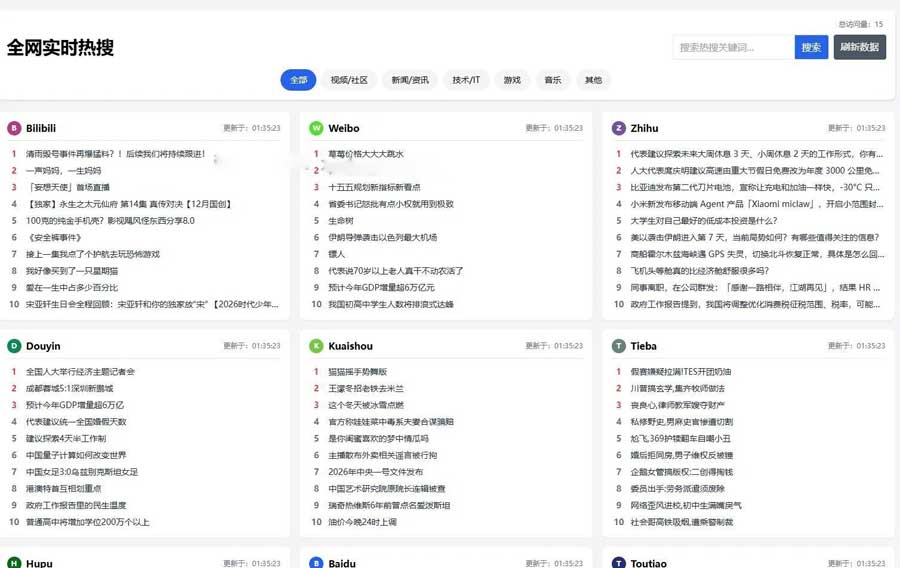Filter by the 音乐 category tab
Viewport: 900px width, 568px height.
click(x=553, y=80)
